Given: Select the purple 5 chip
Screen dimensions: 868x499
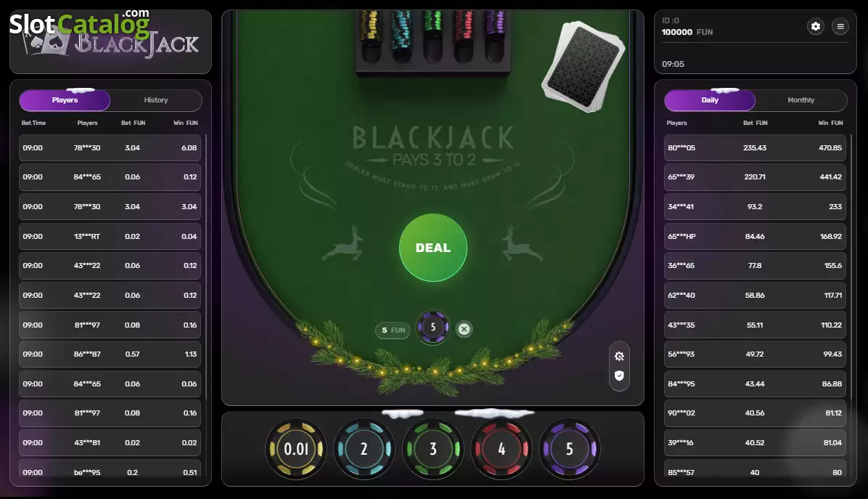Looking at the screenshot, I should pyautogui.click(x=570, y=449).
